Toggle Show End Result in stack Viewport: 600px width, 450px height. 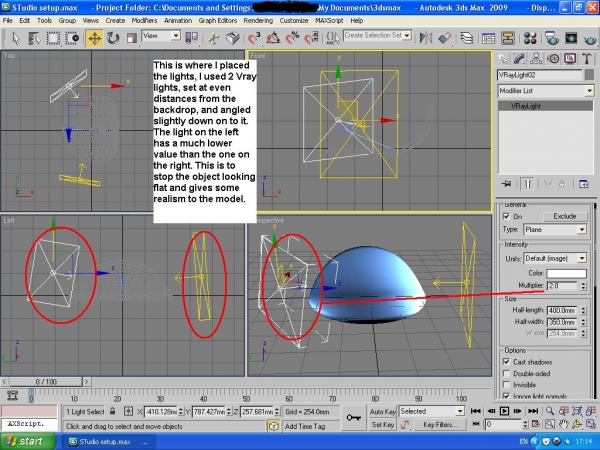(527, 184)
